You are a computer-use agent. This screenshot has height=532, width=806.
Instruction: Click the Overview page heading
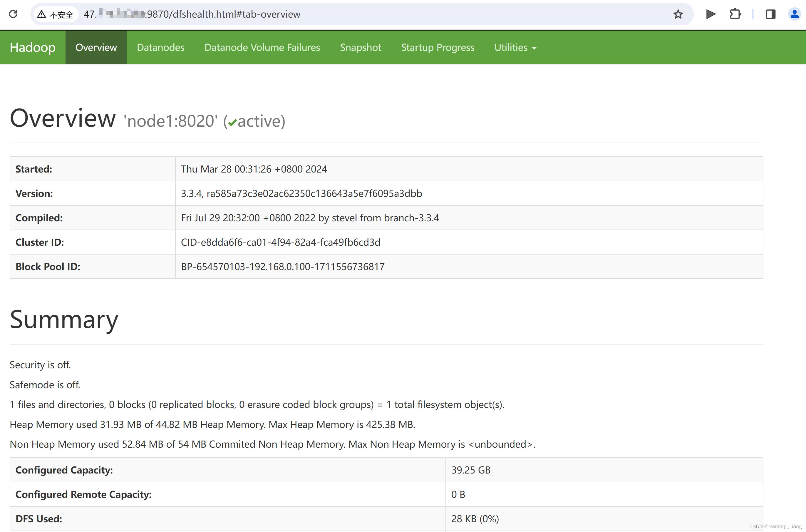point(63,118)
